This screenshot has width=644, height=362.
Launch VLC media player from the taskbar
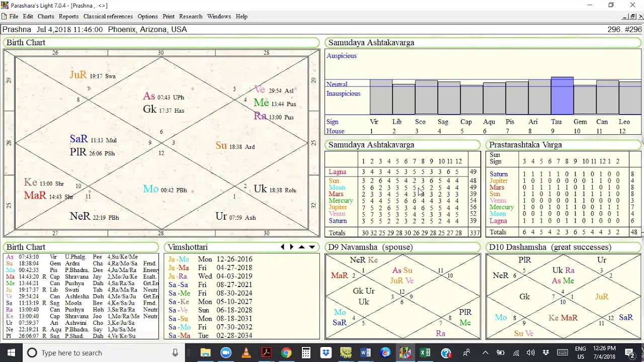coord(246,353)
